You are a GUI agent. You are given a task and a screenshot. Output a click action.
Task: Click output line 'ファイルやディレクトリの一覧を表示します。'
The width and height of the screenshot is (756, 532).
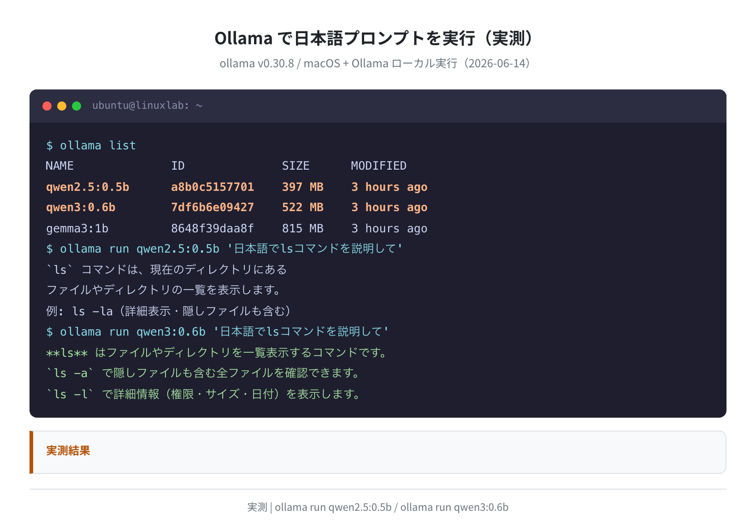164,290
